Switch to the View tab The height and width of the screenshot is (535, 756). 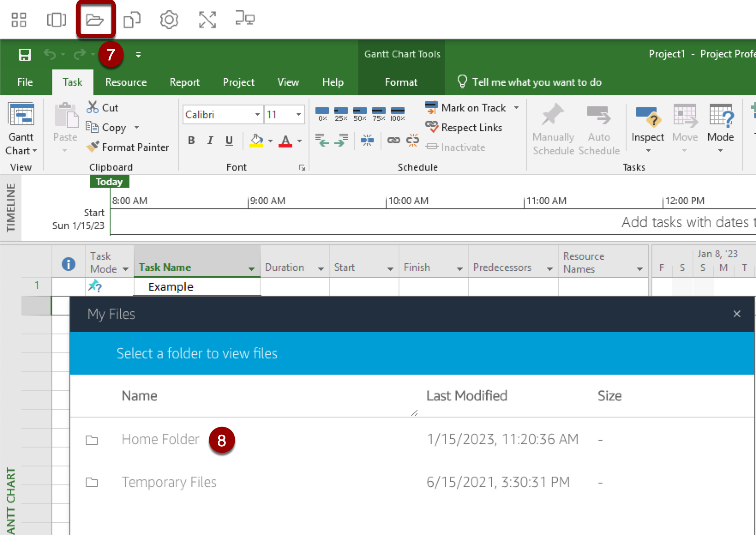[x=288, y=82]
